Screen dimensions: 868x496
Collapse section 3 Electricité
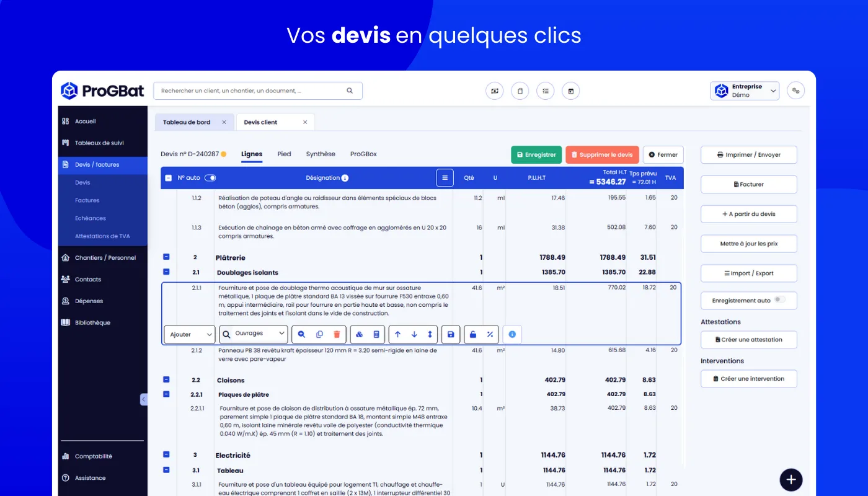166,454
